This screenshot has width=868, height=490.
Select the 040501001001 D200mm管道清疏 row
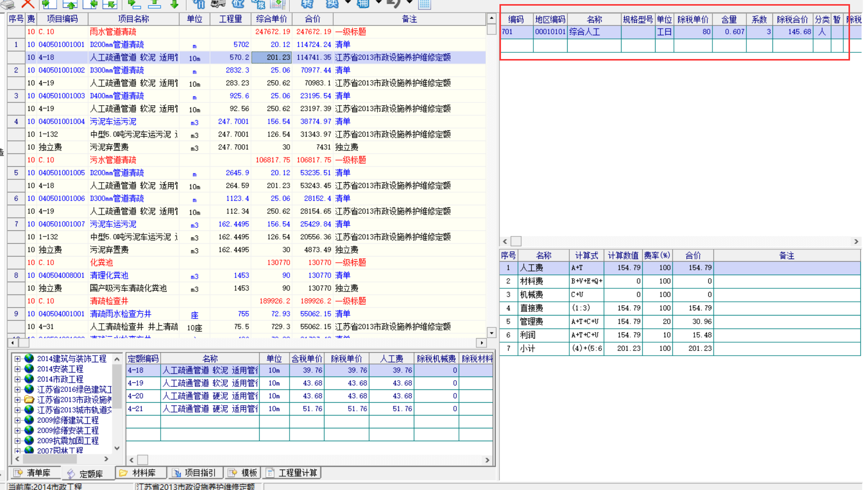tap(246, 45)
